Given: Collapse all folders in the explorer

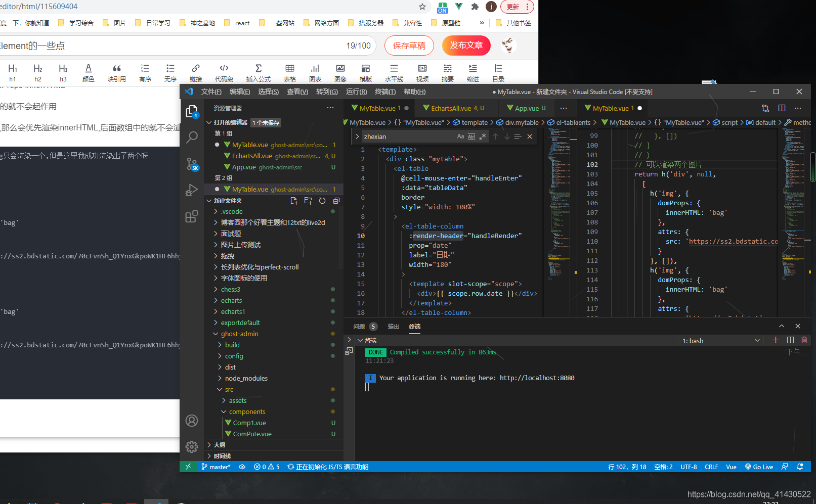Looking at the screenshot, I should pos(336,201).
